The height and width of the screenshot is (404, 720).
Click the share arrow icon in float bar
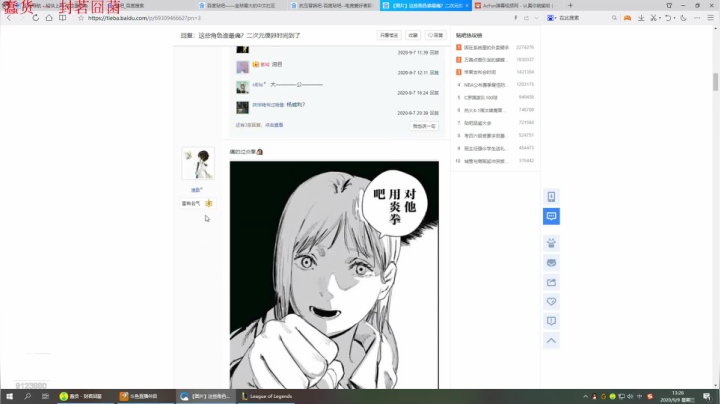tap(551, 282)
